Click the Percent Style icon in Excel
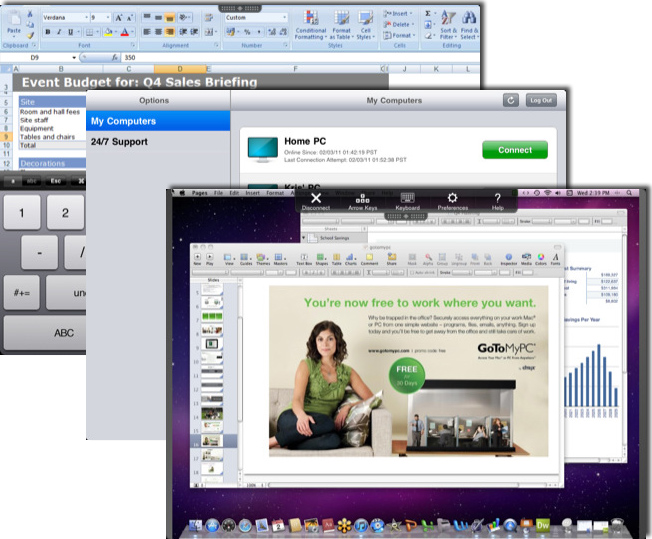Screen dimensions: 652x539 tap(247, 32)
